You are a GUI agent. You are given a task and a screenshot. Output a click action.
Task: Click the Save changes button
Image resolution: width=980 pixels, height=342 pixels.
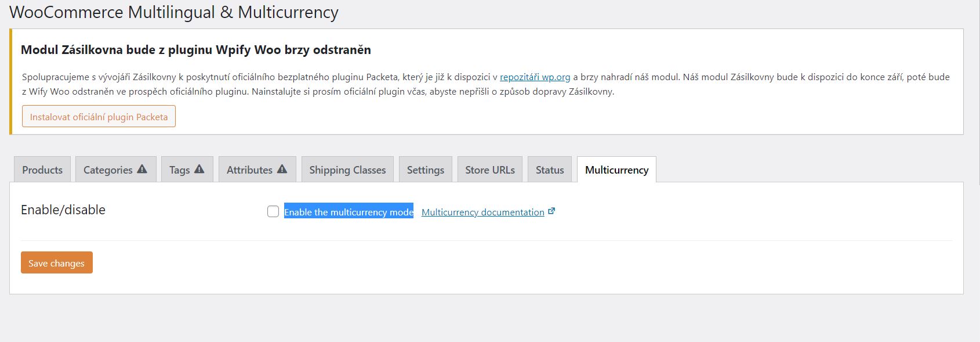[x=57, y=262]
